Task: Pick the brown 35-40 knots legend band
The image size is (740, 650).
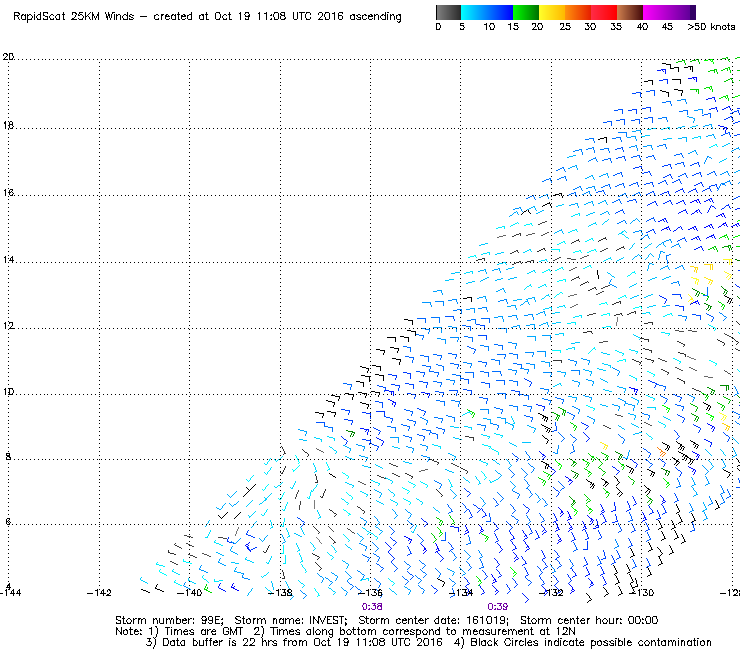Action: point(630,12)
